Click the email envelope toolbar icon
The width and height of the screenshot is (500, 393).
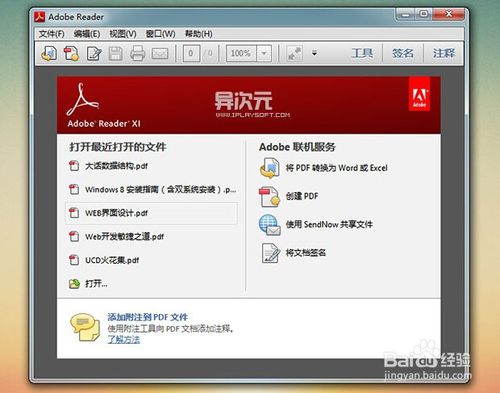[x=160, y=54]
